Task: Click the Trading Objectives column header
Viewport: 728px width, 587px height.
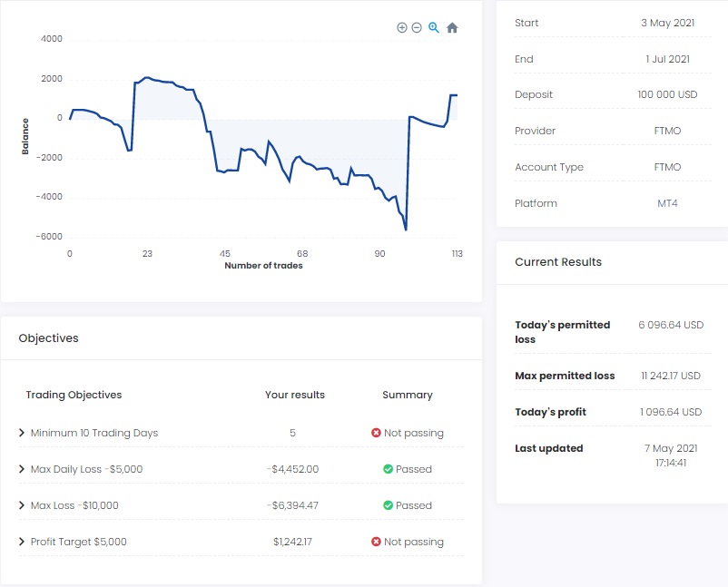Action: click(74, 395)
